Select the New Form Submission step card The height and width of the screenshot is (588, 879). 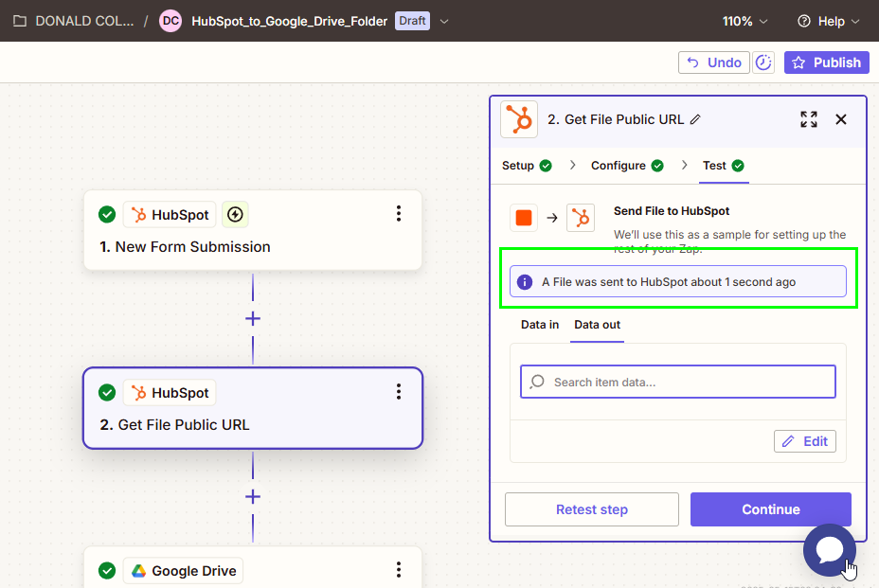[x=253, y=230]
